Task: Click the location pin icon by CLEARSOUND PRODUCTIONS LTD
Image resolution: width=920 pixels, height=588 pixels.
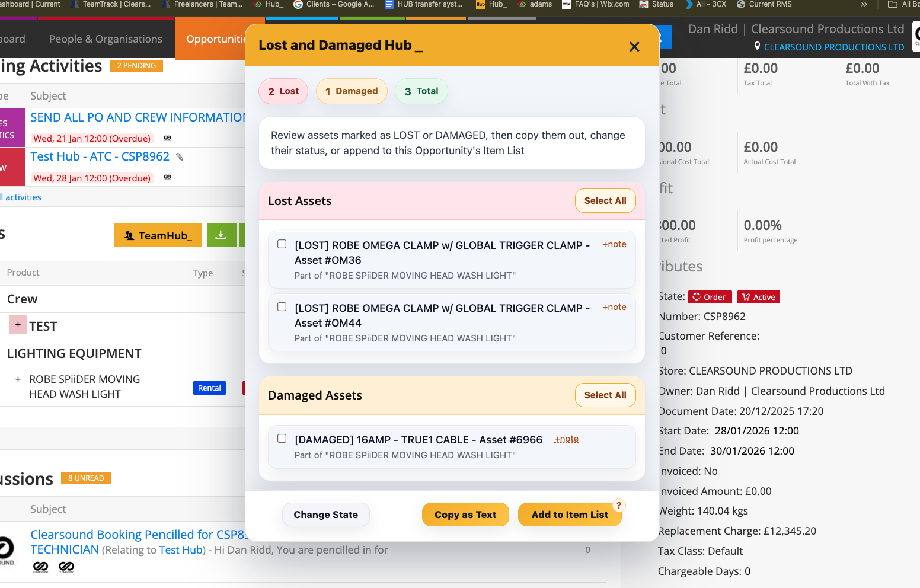Action: pos(757,46)
